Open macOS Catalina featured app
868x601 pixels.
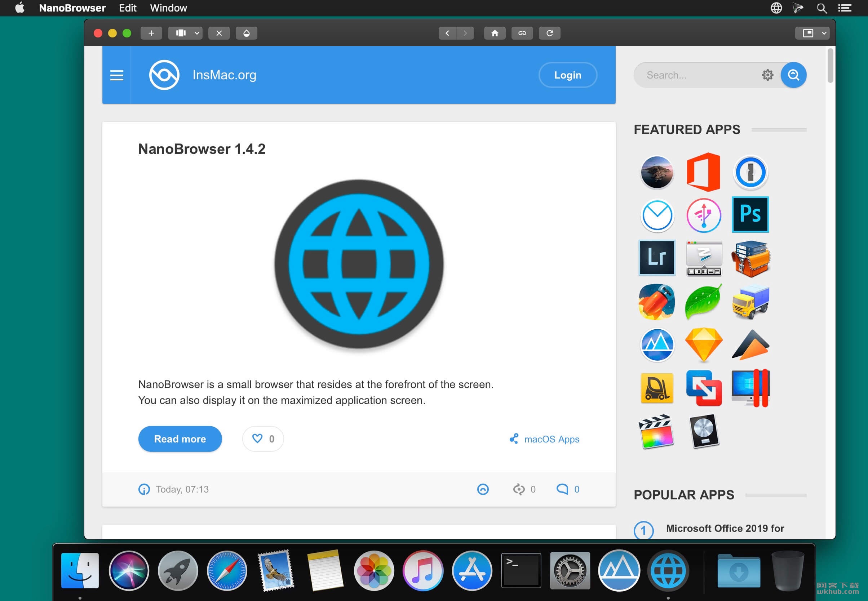pyautogui.click(x=657, y=173)
